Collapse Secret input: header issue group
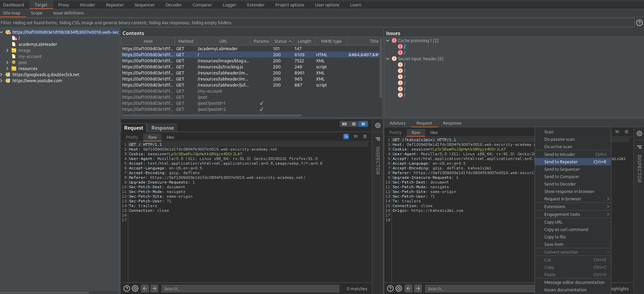This screenshot has width=644, height=294. (x=388, y=59)
